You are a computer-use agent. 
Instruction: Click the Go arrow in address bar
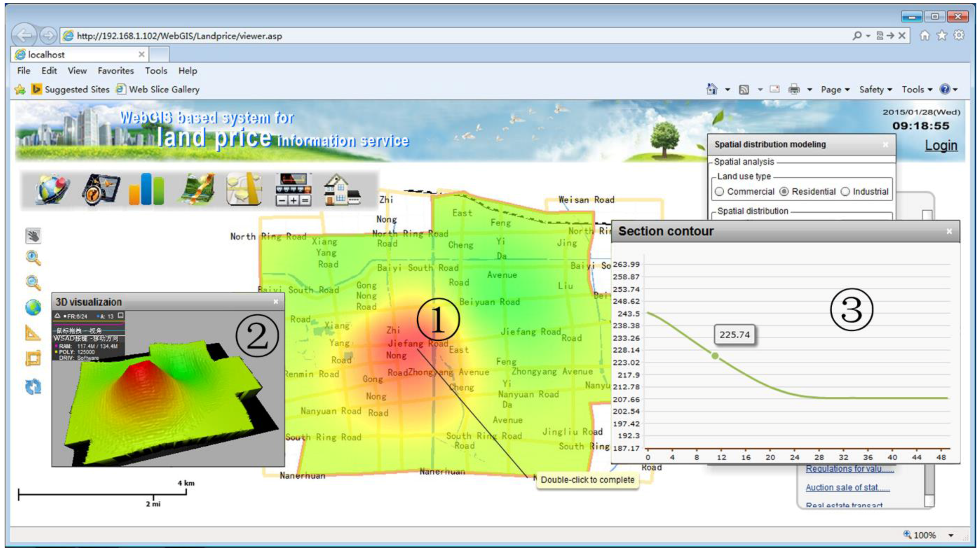(x=890, y=36)
